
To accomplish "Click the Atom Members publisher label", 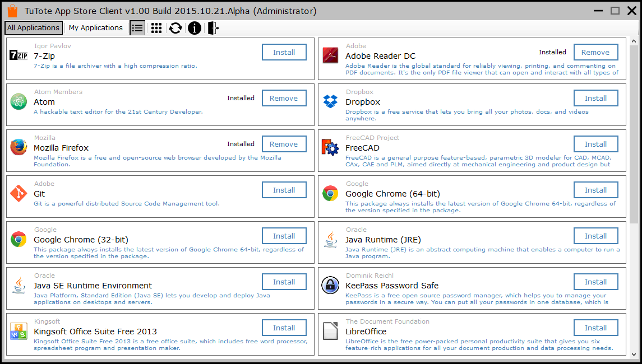I will (x=58, y=92).
